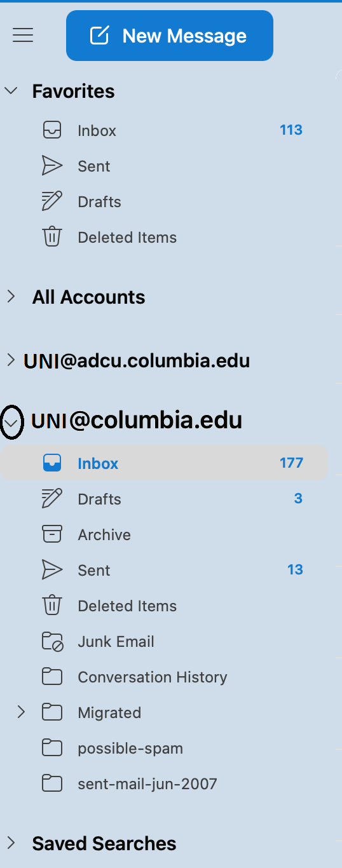Expand the Migrated folder chevron
Image resolution: width=342 pixels, height=868 pixels.
point(21,712)
